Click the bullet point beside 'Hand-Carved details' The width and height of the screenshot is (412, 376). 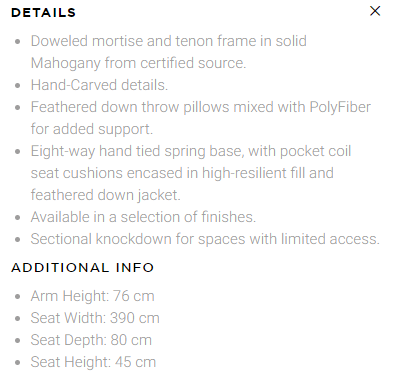click(18, 86)
